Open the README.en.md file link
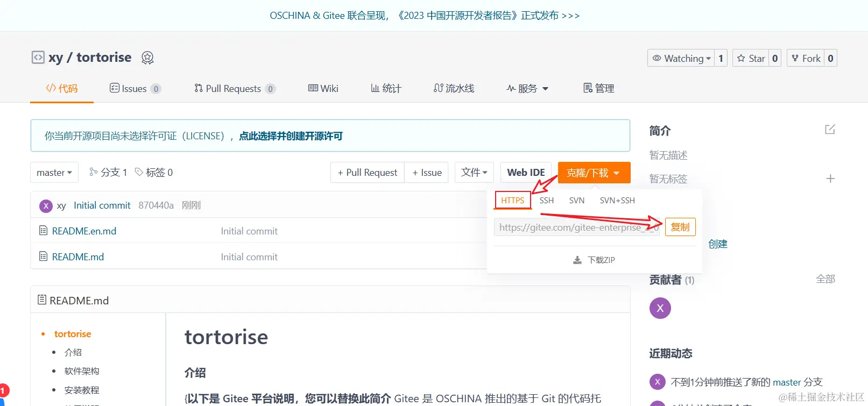This screenshot has width=868, height=406. (x=84, y=231)
